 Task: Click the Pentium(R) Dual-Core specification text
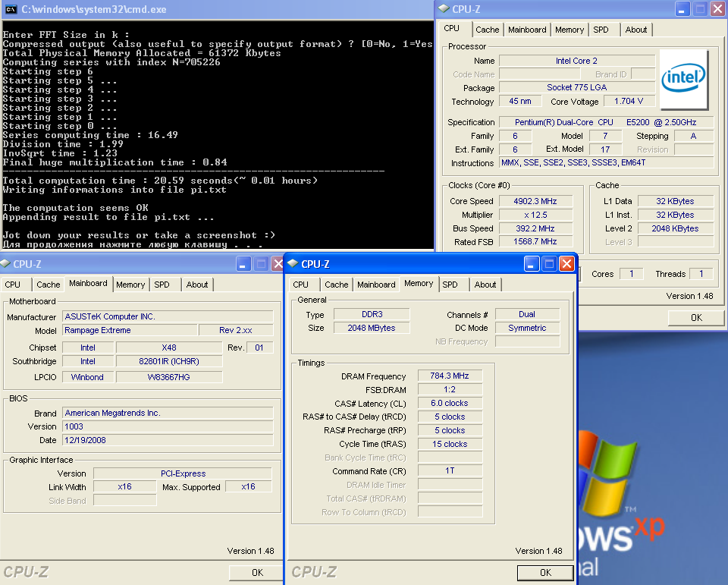click(x=605, y=122)
